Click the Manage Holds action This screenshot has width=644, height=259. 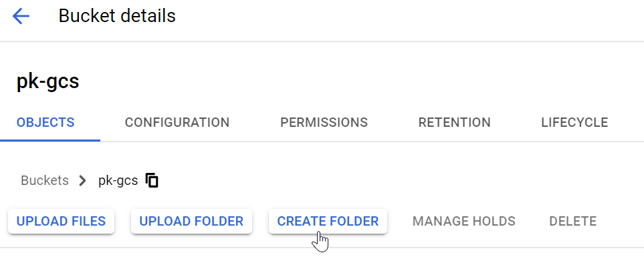tap(463, 222)
